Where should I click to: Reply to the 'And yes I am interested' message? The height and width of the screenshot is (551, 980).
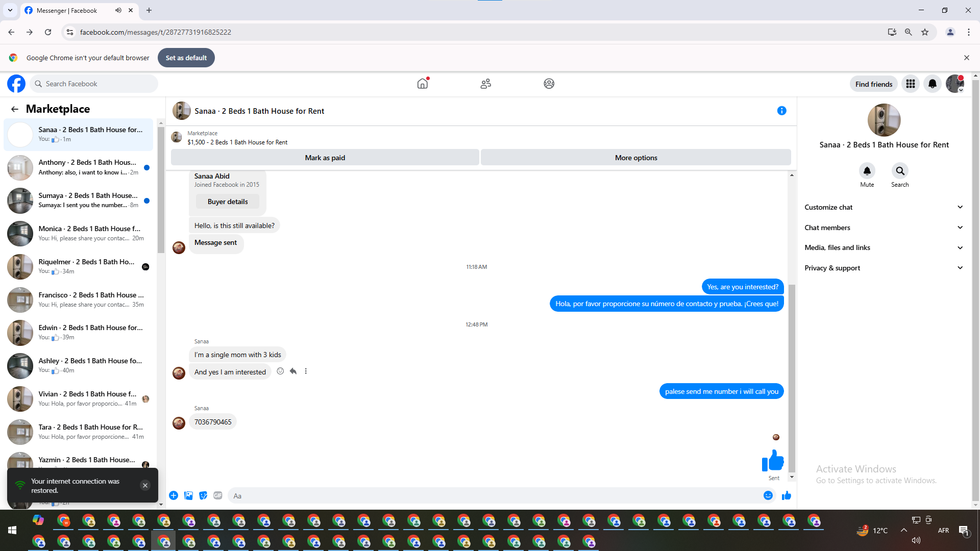(x=293, y=371)
